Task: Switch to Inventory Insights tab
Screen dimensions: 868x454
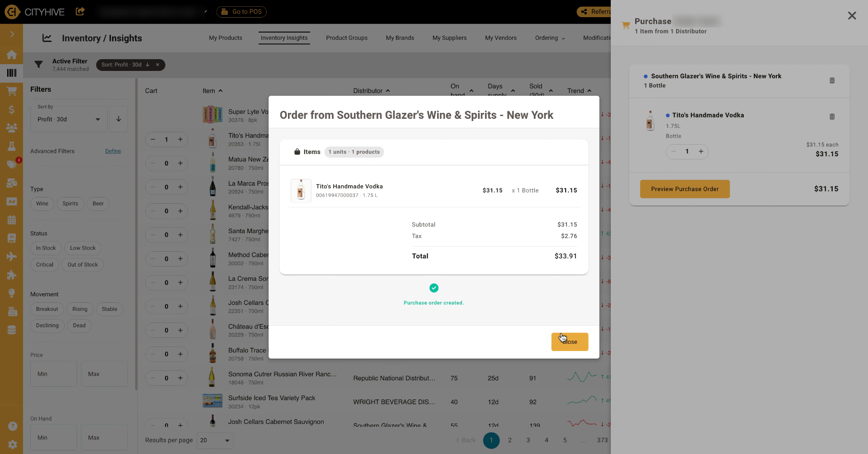Action: point(284,38)
